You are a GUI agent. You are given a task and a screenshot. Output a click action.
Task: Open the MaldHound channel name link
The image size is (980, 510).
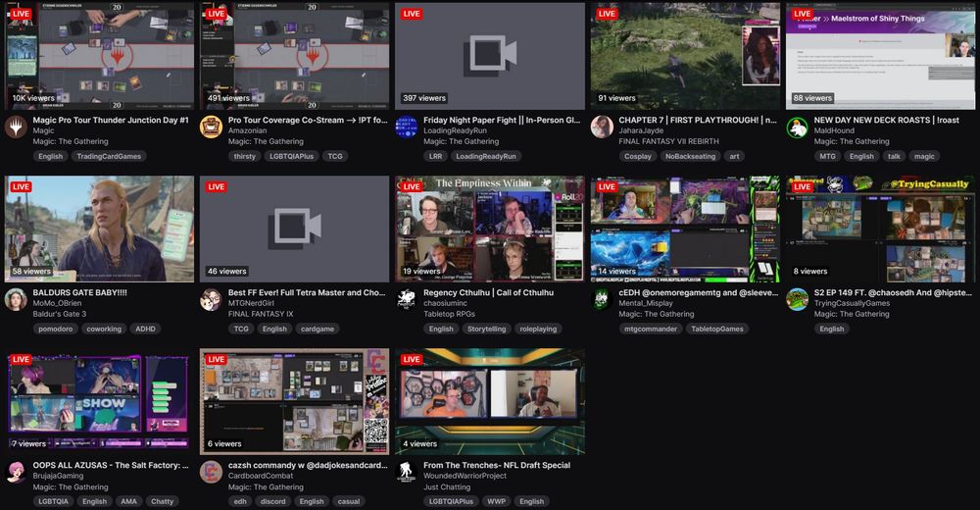(834, 130)
